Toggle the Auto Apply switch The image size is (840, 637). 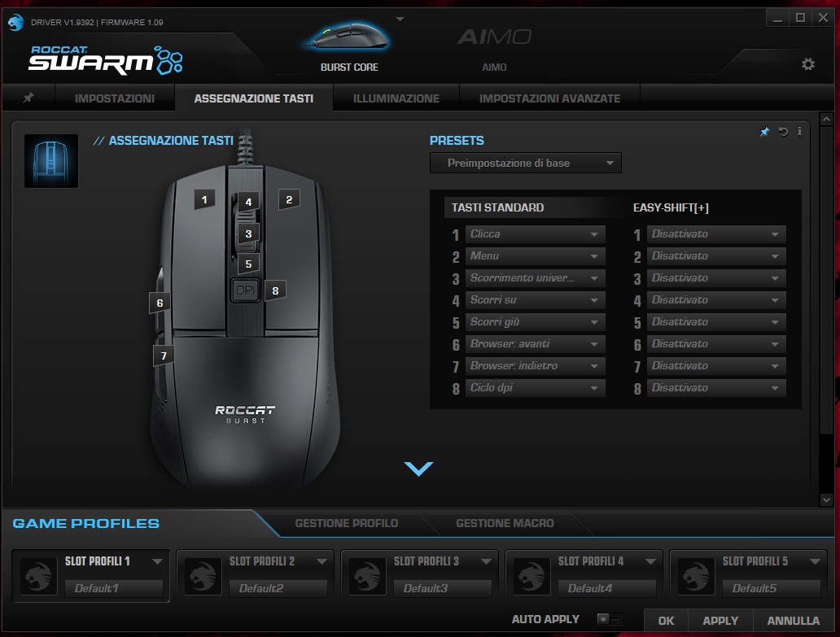[610, 619]
